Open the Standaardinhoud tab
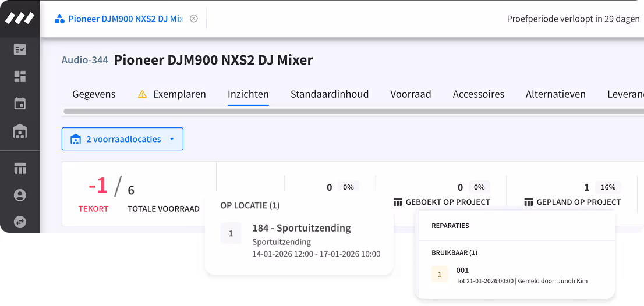 click(x=330, y=94)
